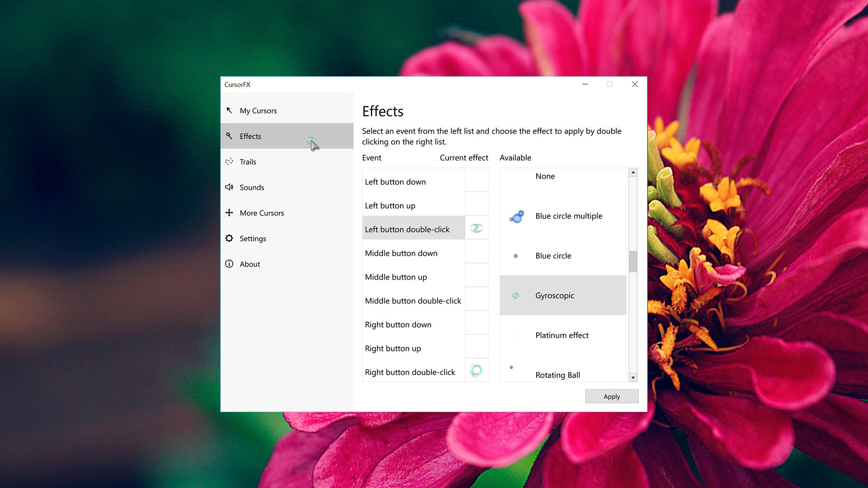Click the Gyroscopic effect icon
The image size is (868, 488).
point(516,296)
